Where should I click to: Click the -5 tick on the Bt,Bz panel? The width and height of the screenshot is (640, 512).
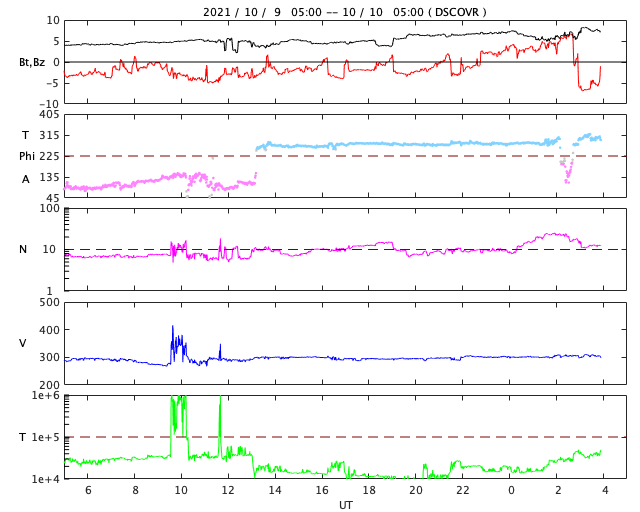[53, 83]
